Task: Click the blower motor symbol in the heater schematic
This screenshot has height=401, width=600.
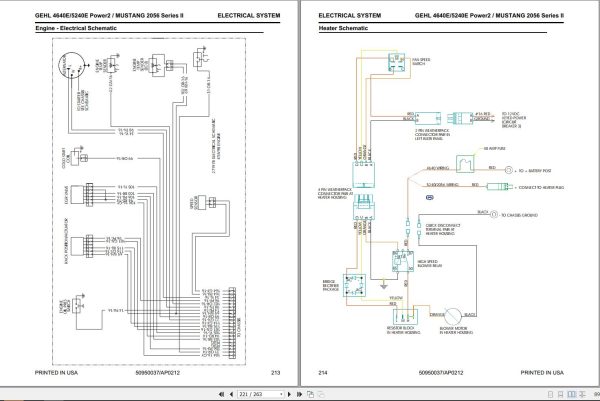Action: coord(453,316)
